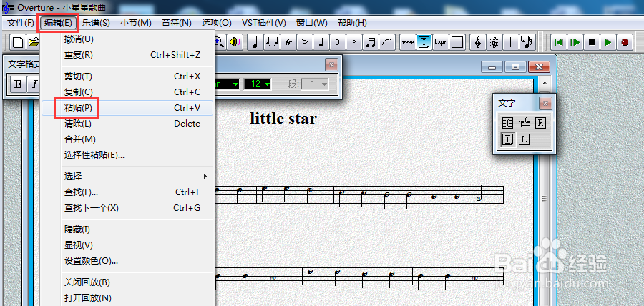
Task: Select the accent articulation tool
Action: click(304, 42)
